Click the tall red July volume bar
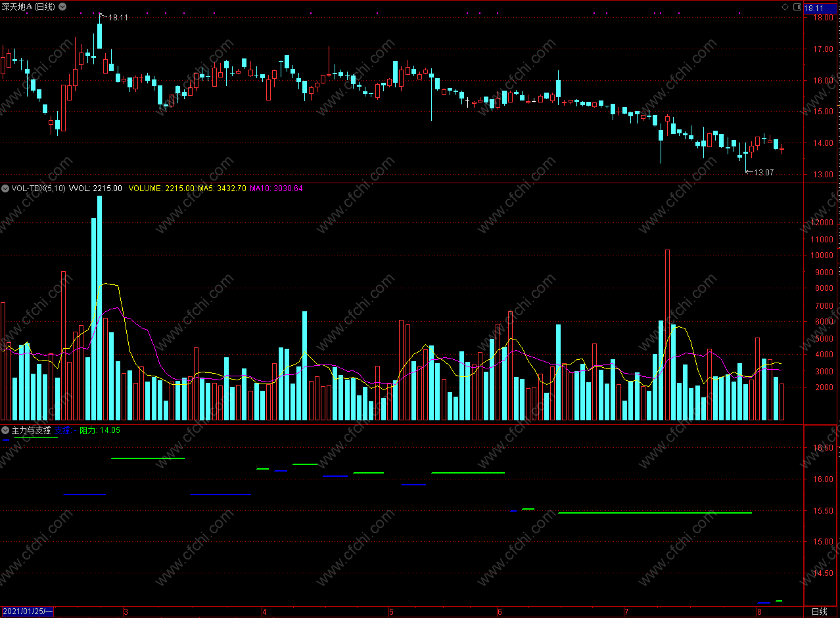The height and width of the screenshot is (618, 840). coord(667,335)
